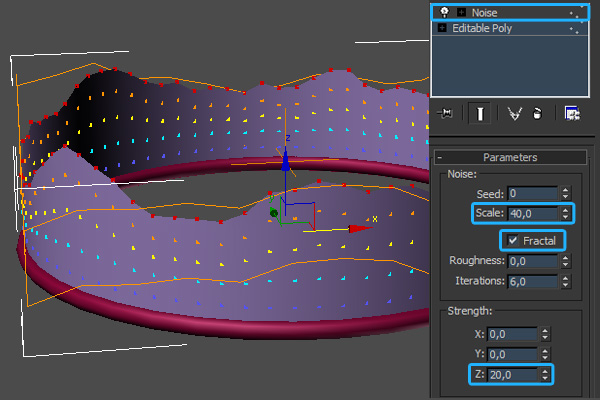Screen dimensions: 600x400
Task: Click the Pin Stack icon
Action: pos(446,114)
